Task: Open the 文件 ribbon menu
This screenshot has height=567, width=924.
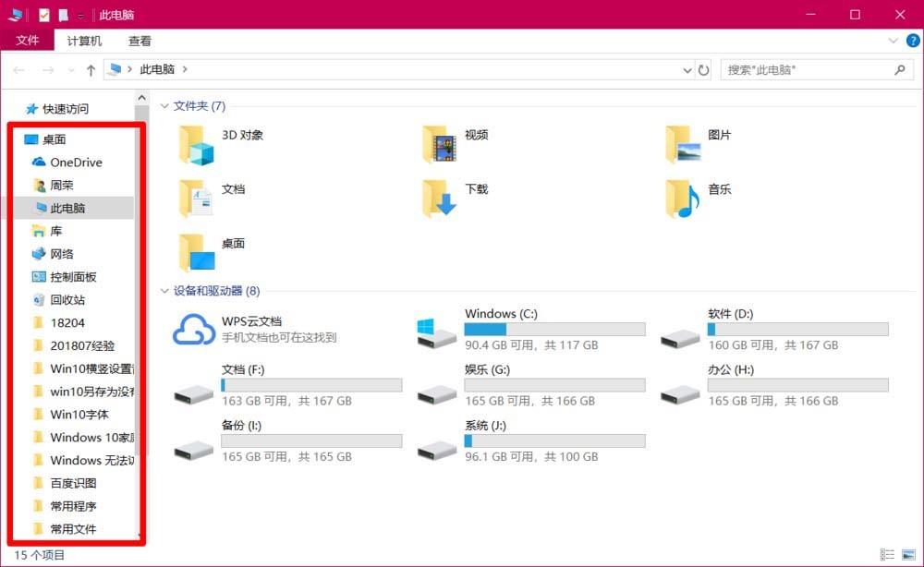Action: pyautogui.click(x=28, y=41)
